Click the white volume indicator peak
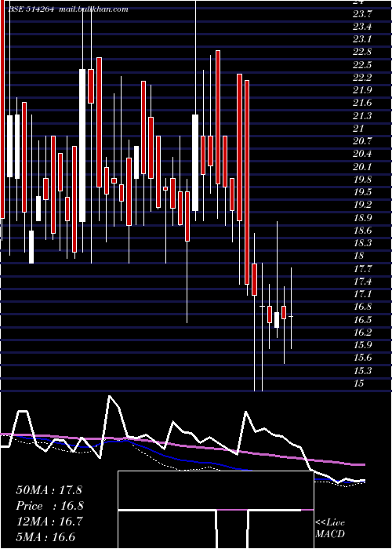The width and height of the screenshot is (392, 549). click(110, 396)
